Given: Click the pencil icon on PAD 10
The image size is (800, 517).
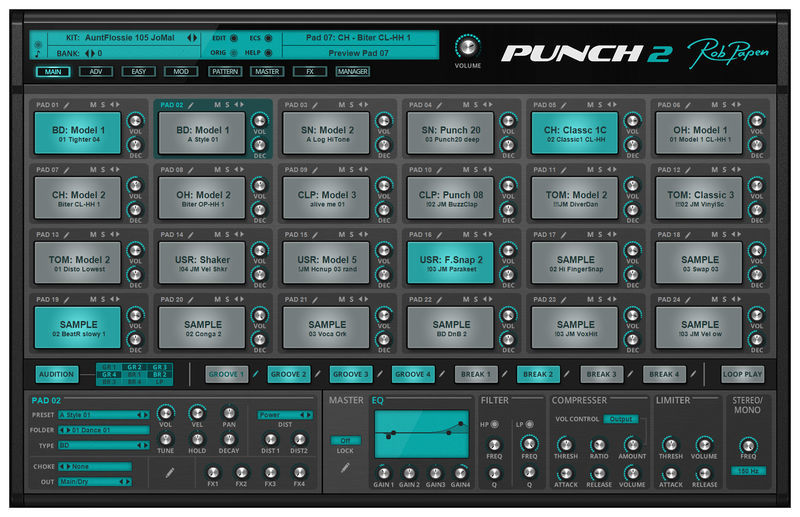Looking at the screenshot, I should pyautogui.click(x=439, y=170).
